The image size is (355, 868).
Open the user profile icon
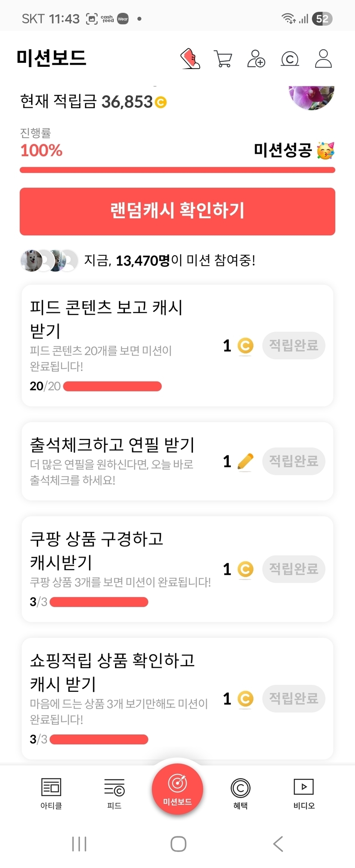(323, 59)
